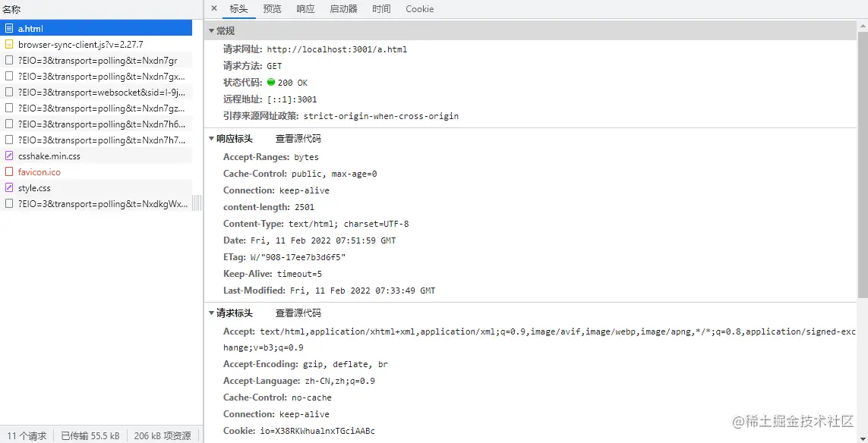Select browser-sync-client.js?v=2.27.7 request

96,44
